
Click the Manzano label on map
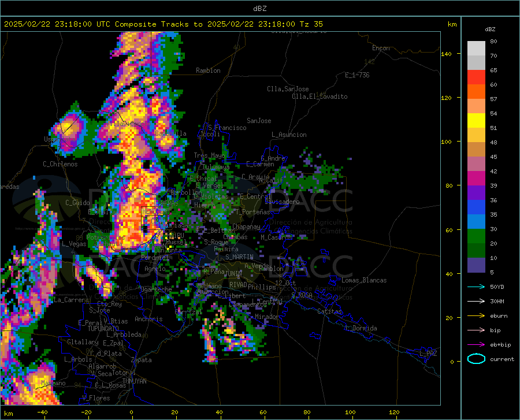click(x=53, y=383)
